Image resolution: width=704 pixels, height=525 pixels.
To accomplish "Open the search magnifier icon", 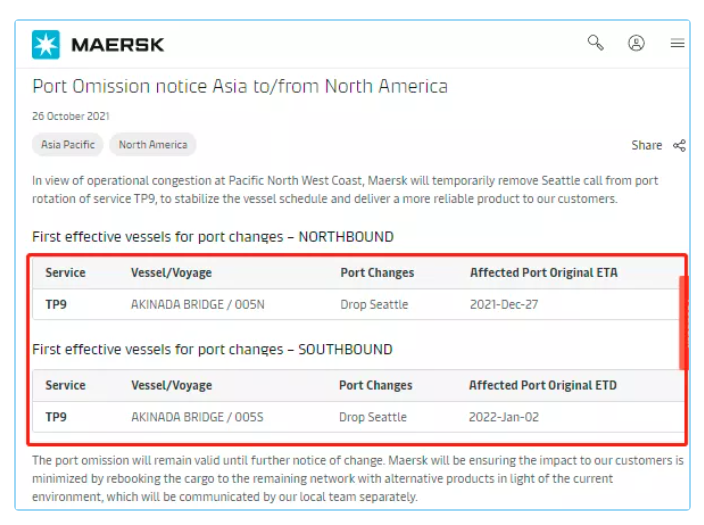I will pyautogui.click(x=595, y=43).
